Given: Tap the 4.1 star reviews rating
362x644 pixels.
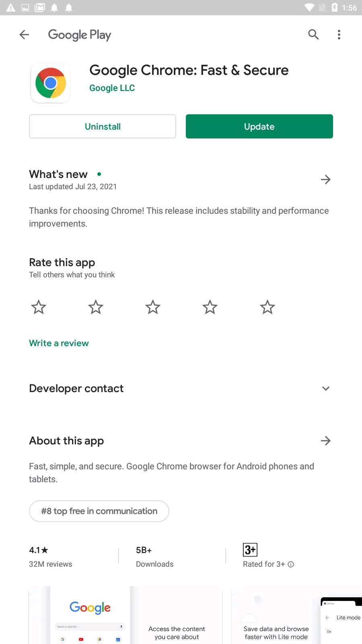Looking at the screenshot, I should click(51, 557).
